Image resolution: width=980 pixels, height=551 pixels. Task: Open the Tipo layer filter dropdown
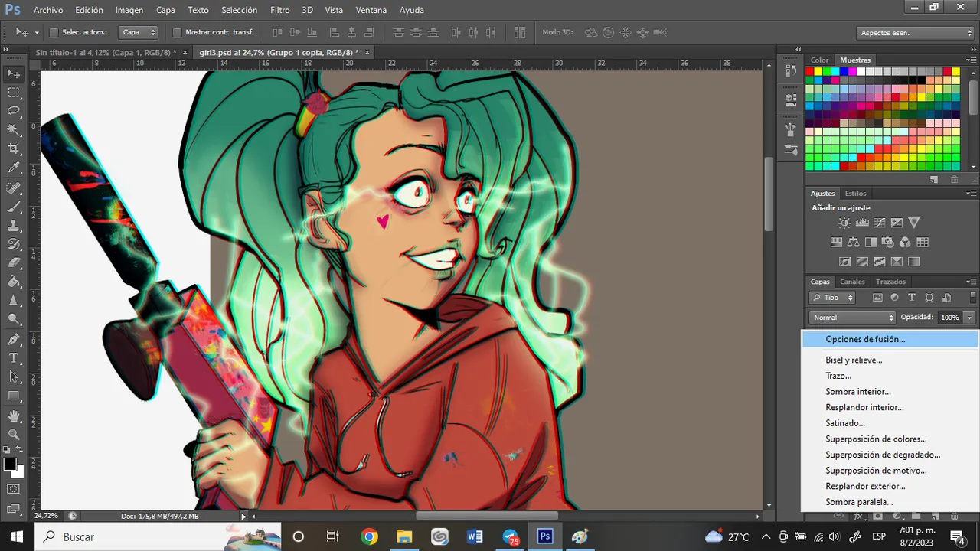(x=832, y=298)
